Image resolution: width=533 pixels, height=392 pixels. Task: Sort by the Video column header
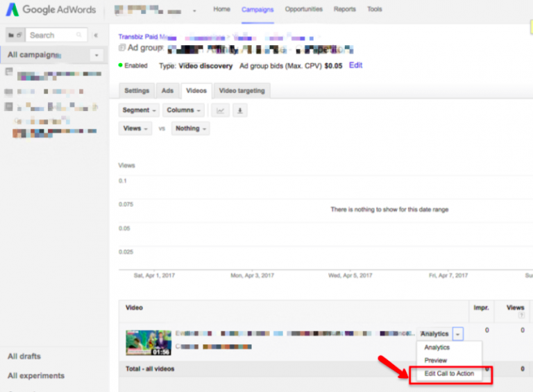coord(134,308)
